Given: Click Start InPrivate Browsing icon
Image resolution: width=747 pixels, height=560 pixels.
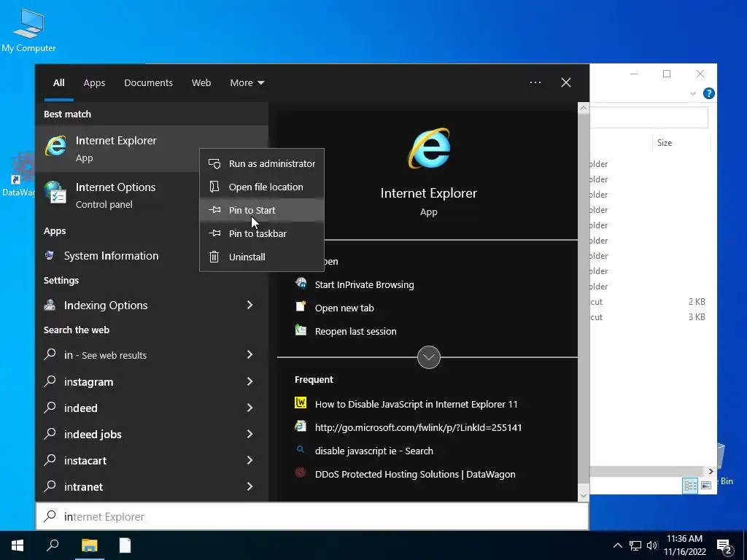Looking at the screenshot, I should [x=301, y=284].
